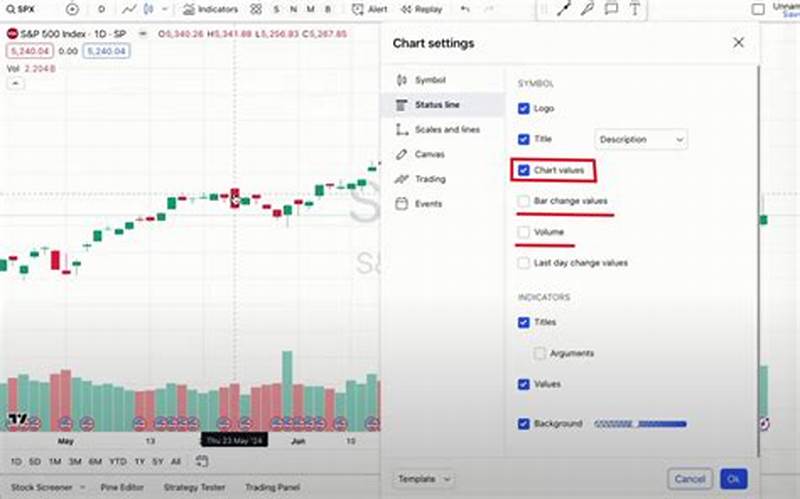Select the candlestick chart type icon
This screenshot has width=800, height=499.
(x=148, y=9)
